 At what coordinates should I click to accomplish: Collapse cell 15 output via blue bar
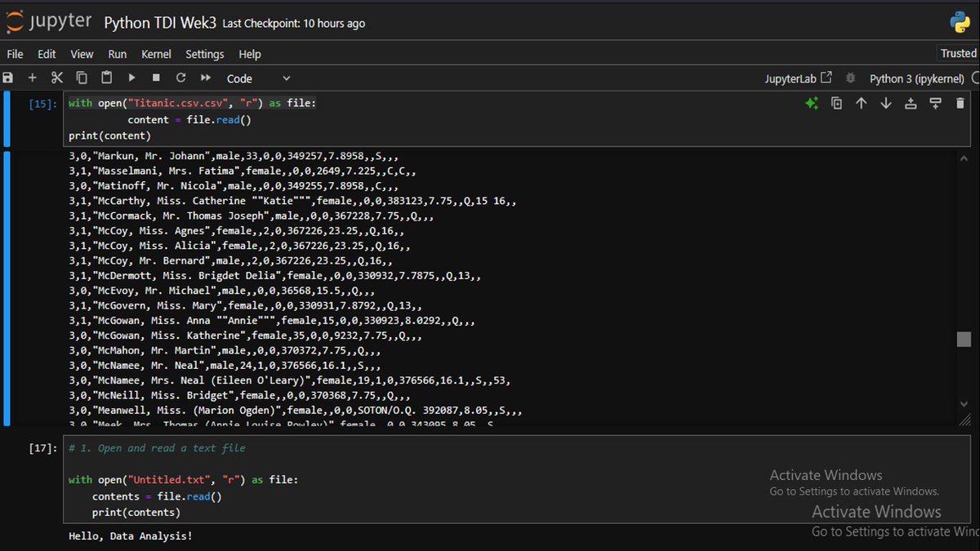7,288
